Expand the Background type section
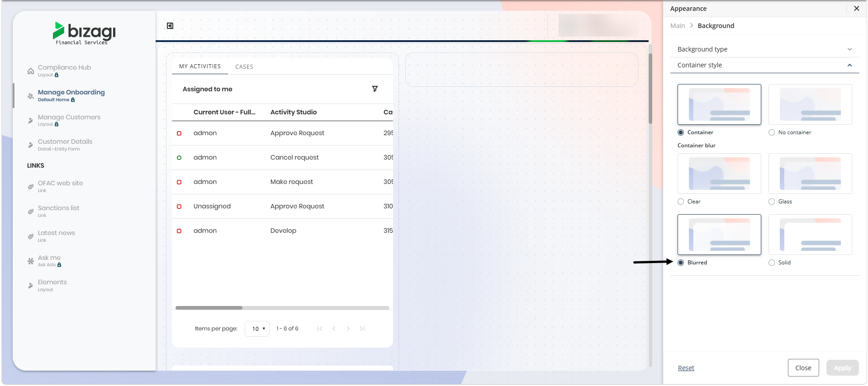 765,49
